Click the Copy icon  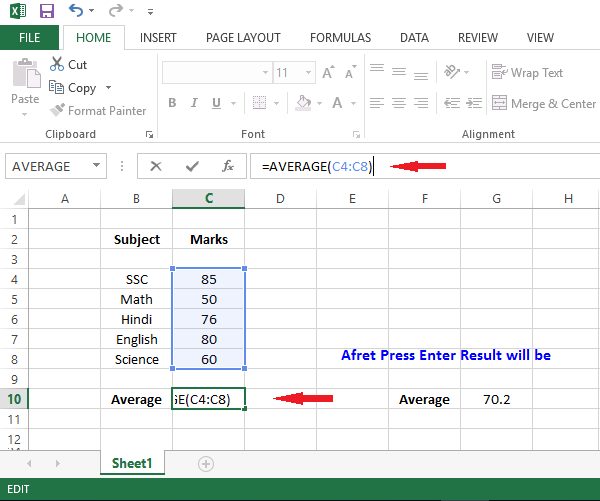[56, 87]
